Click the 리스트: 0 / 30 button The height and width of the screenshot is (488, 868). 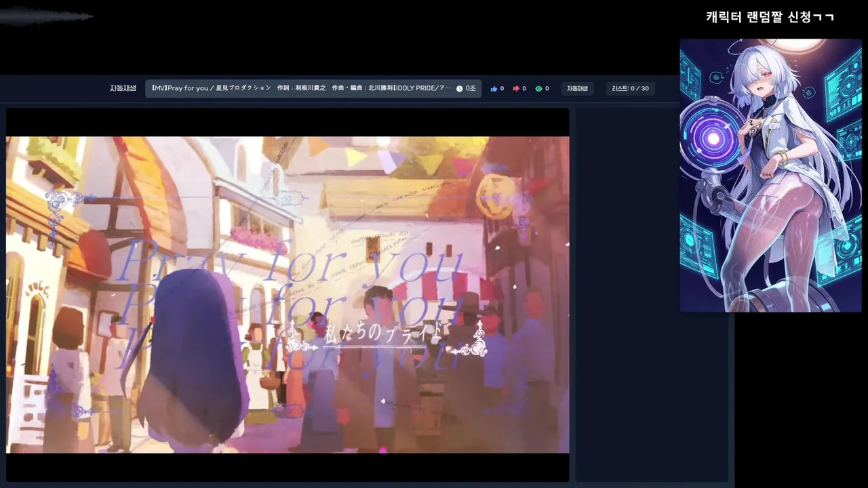(x=631, y=89)
